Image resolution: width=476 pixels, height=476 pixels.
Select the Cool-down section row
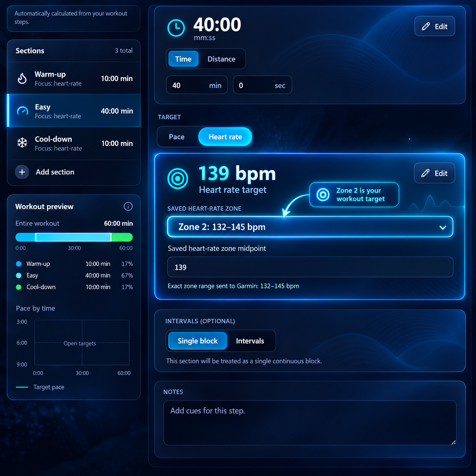coord(74,143)
